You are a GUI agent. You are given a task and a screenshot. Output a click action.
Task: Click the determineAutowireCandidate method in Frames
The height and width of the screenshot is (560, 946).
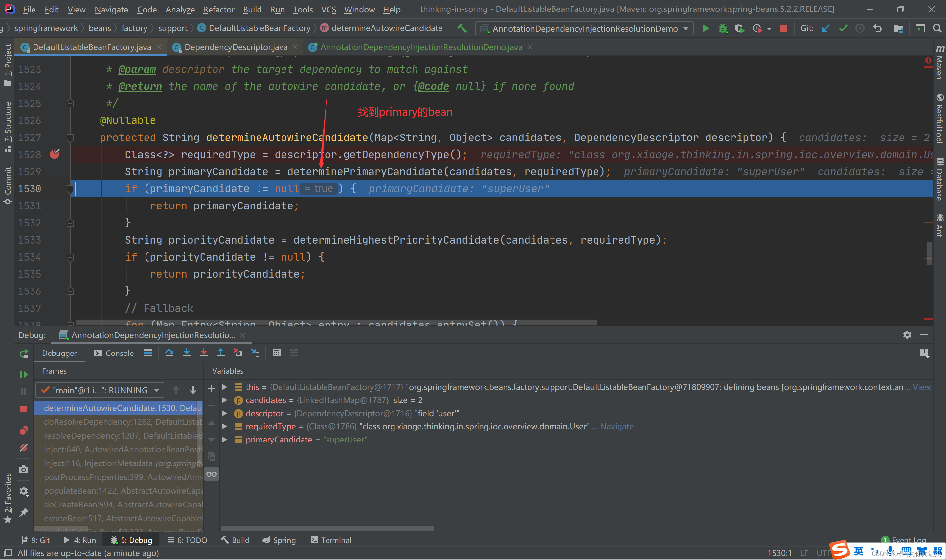[122, 408]
